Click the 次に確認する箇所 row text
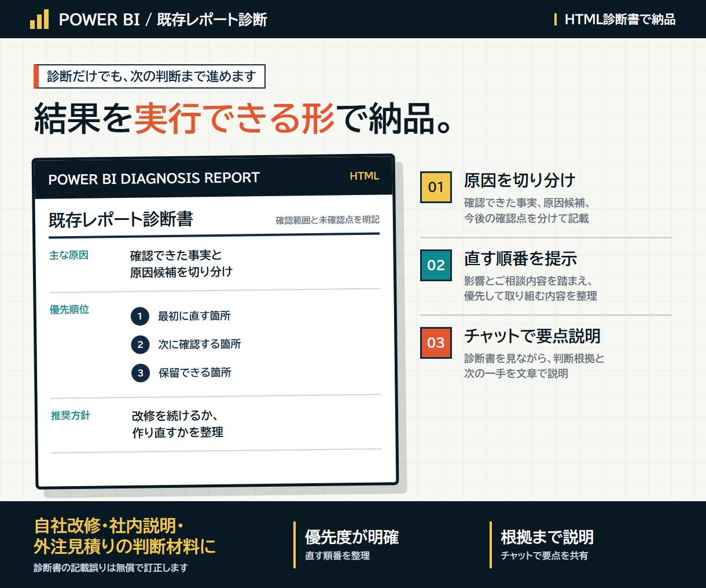This screenshot has height=588, width=706. tap(200, 344)
